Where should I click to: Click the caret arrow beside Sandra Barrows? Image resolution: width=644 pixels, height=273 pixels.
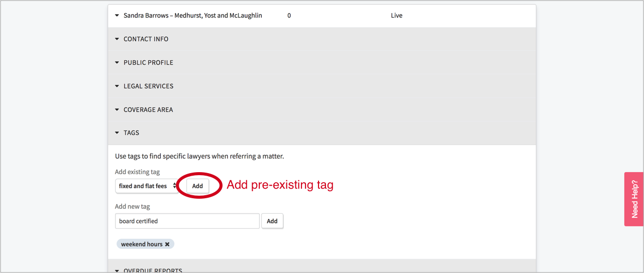point(117,16)
